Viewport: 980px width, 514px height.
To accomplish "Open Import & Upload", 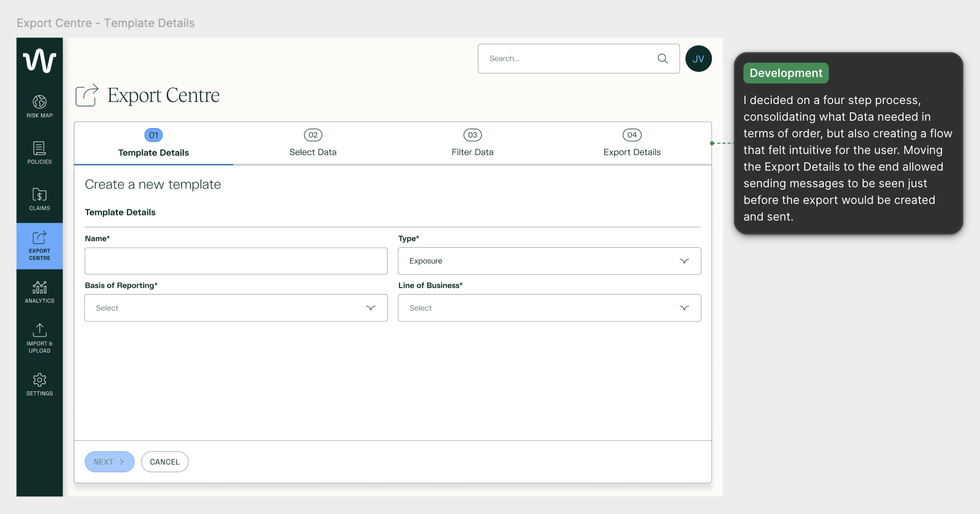I will click(40, 338).
